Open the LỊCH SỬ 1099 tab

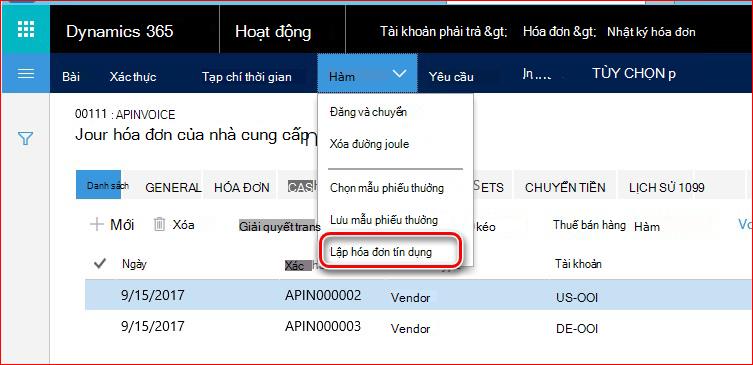click(667, 187)
